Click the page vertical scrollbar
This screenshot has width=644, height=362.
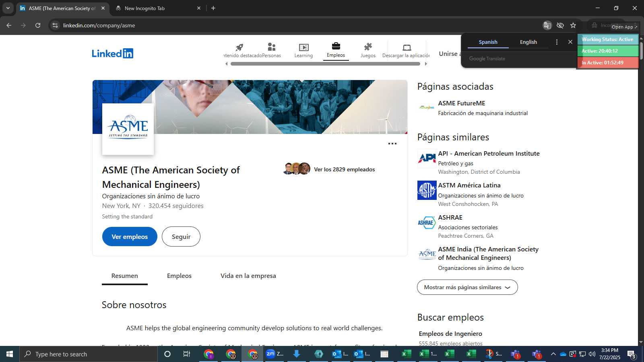[641, 50]
